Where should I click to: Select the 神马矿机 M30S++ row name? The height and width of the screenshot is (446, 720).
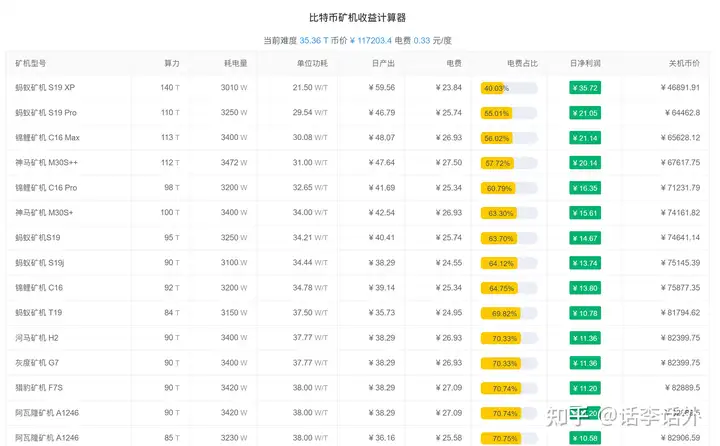coord(46,162)
